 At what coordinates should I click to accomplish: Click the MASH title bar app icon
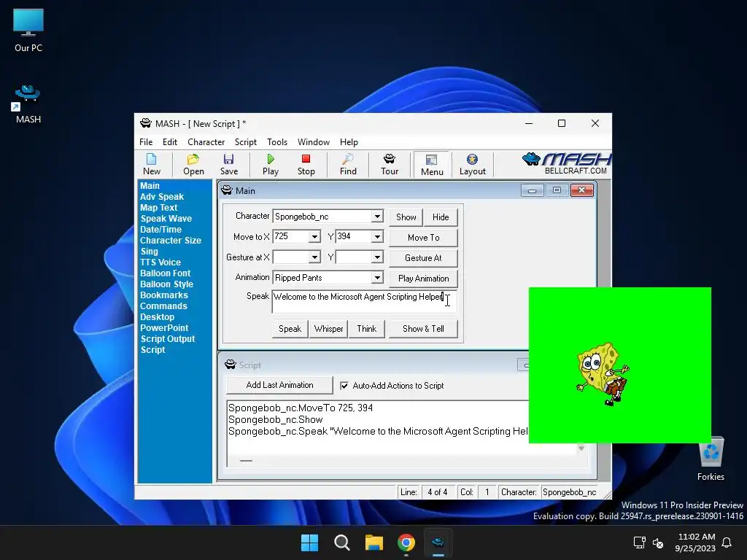coord(146,123)
